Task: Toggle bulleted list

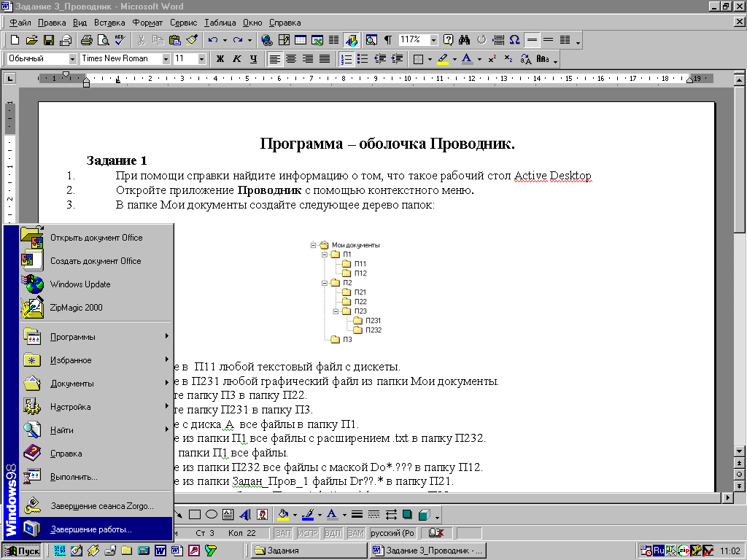Action: click(363, 58)
